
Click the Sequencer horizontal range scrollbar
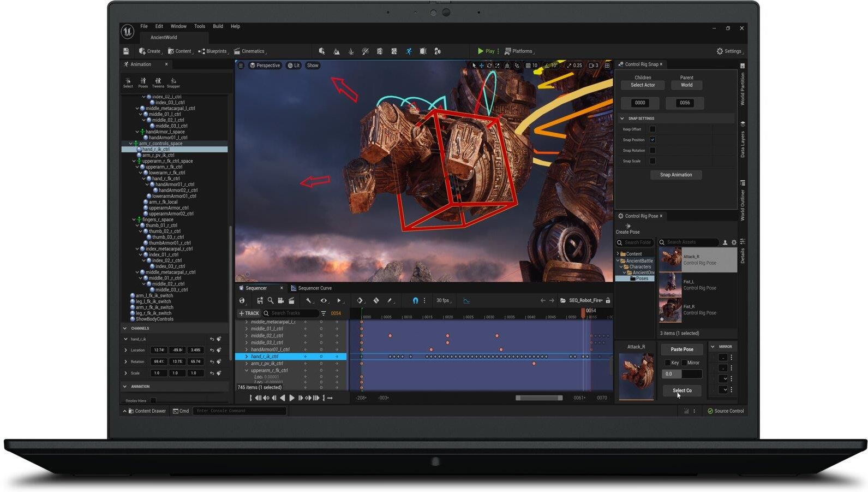click(x=539, y=398)
